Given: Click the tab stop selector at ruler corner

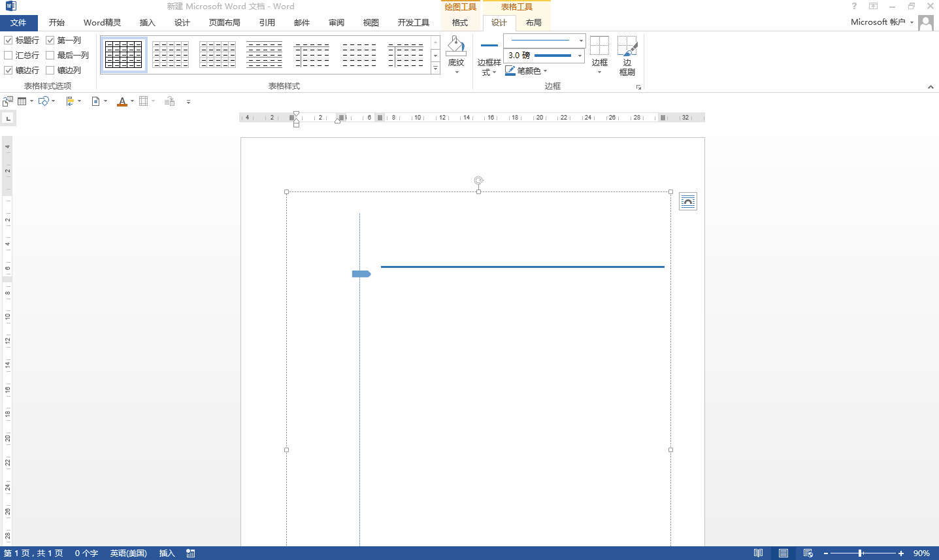Looking at the screenshot, I should click(8, 118).
